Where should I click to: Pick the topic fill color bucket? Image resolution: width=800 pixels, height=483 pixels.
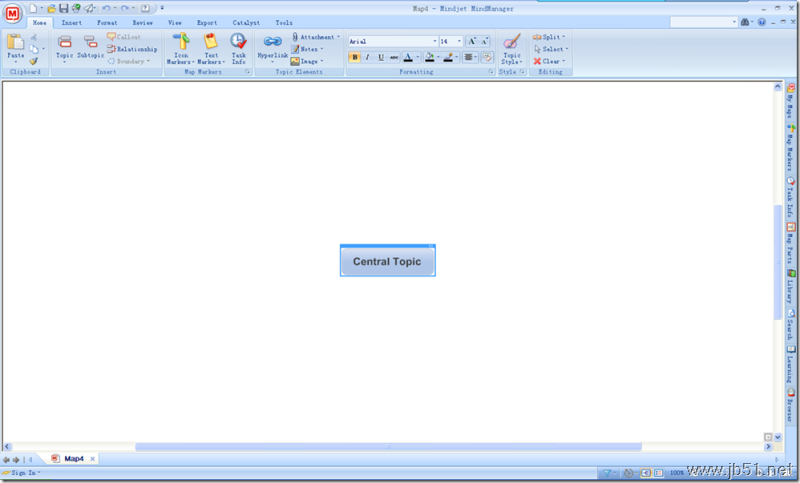[429, 57]
